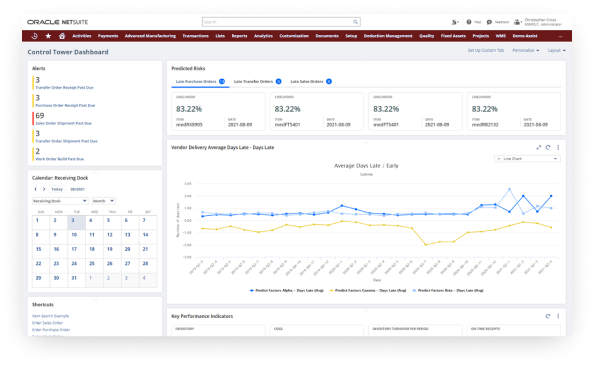The height and width of the screenshot is (367, 594).
Task: Toggle Predict Factors Gamma legend series
Action: [367, 290]
